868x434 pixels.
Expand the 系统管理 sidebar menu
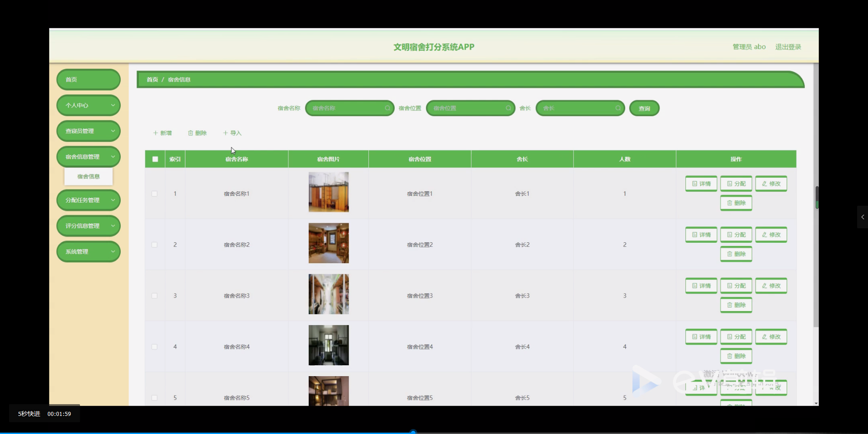coord(88,251)
